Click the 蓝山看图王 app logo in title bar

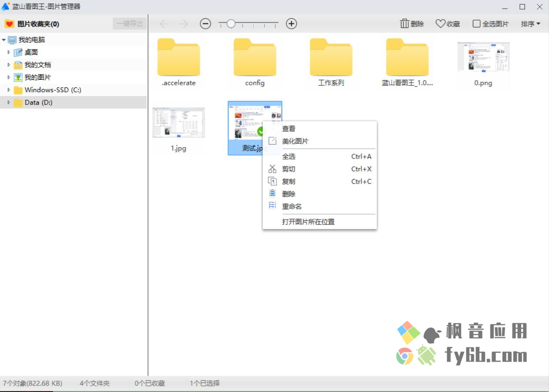click(x=6, y=7)
